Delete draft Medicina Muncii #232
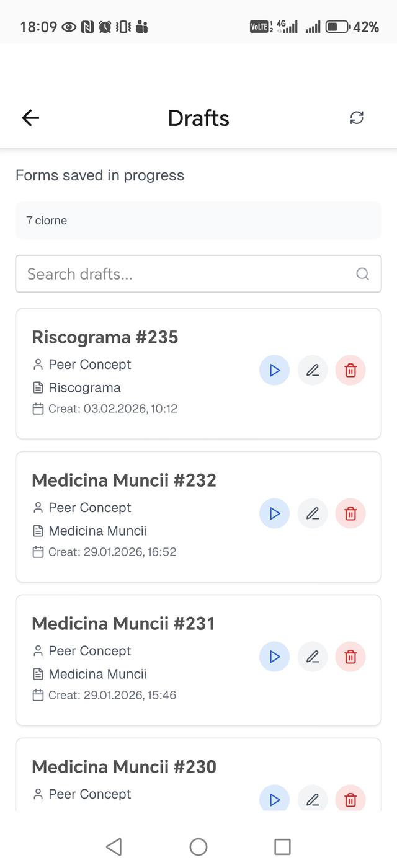This screenshot has height=868, width=397. [350, 514]
